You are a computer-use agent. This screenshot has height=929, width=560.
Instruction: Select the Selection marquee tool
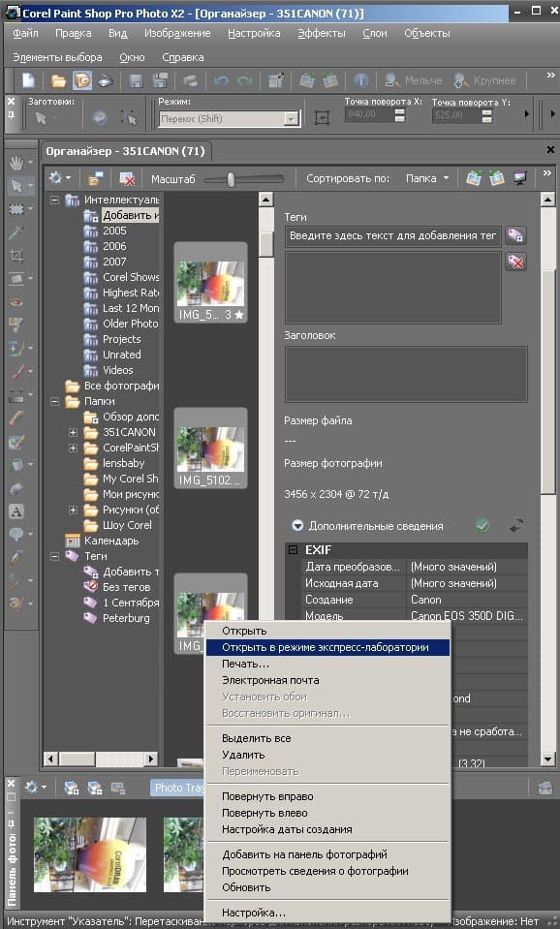click(x=16, y=209)
